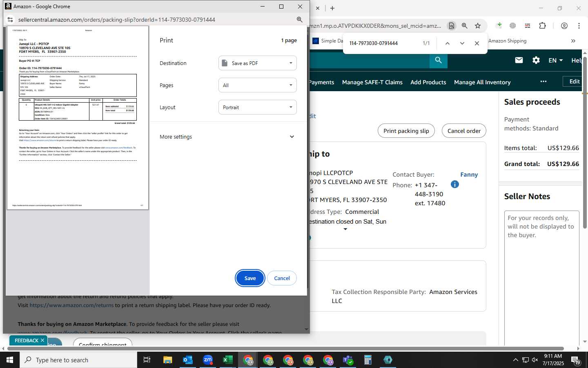Click the Print packing slip button

coord(406,131)
